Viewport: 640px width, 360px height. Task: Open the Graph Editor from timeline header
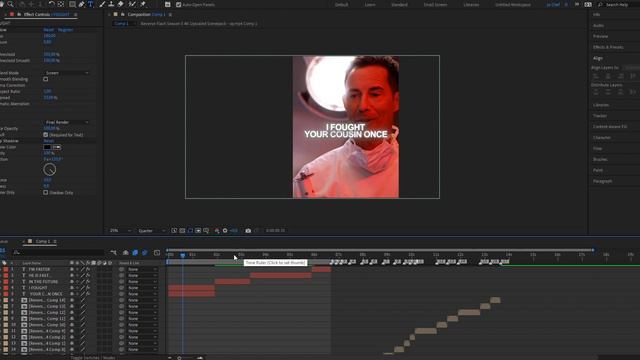157,253
